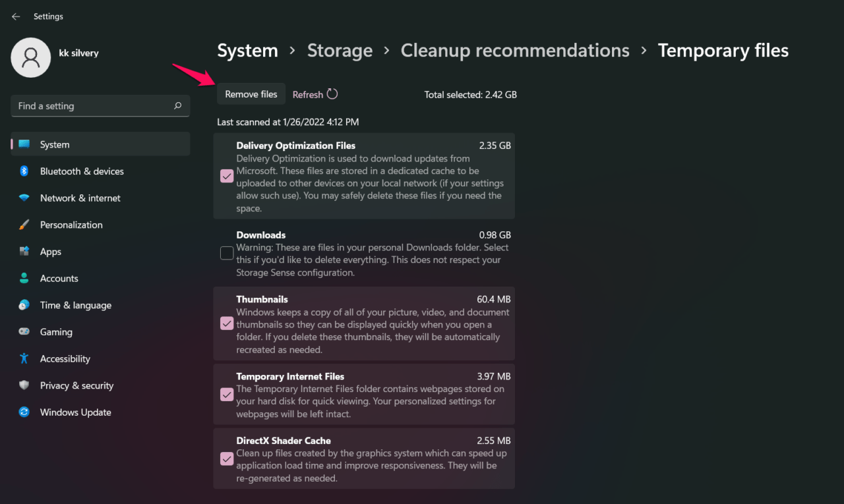Viewport: 844px width, 504px height.
Task: Uncheck Temporary Internet Files checkbox
Action: click(227, 395)
